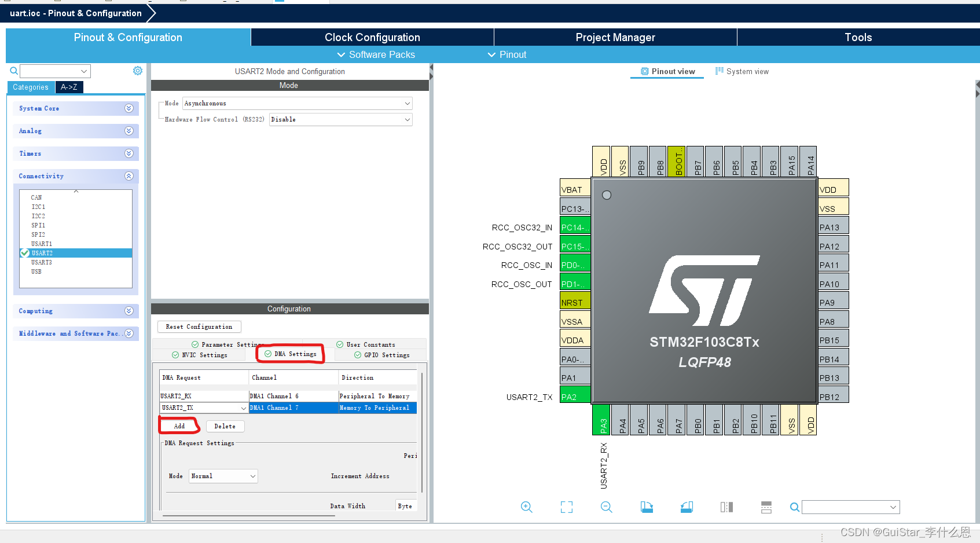
Task: Open the User Constants tab
Action: coord(366,344)
